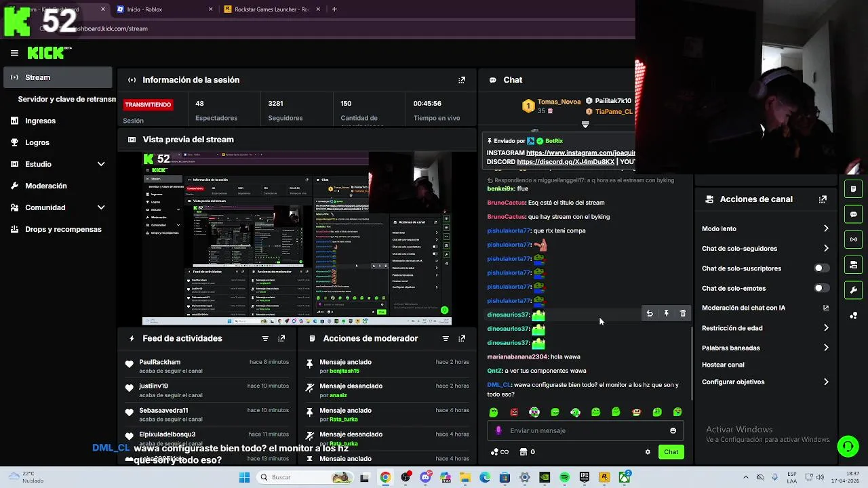Expand Configurar objetivos settings
Image resolution: width=868 pixels, height=488 pixels.
click(x=826, y=382)
